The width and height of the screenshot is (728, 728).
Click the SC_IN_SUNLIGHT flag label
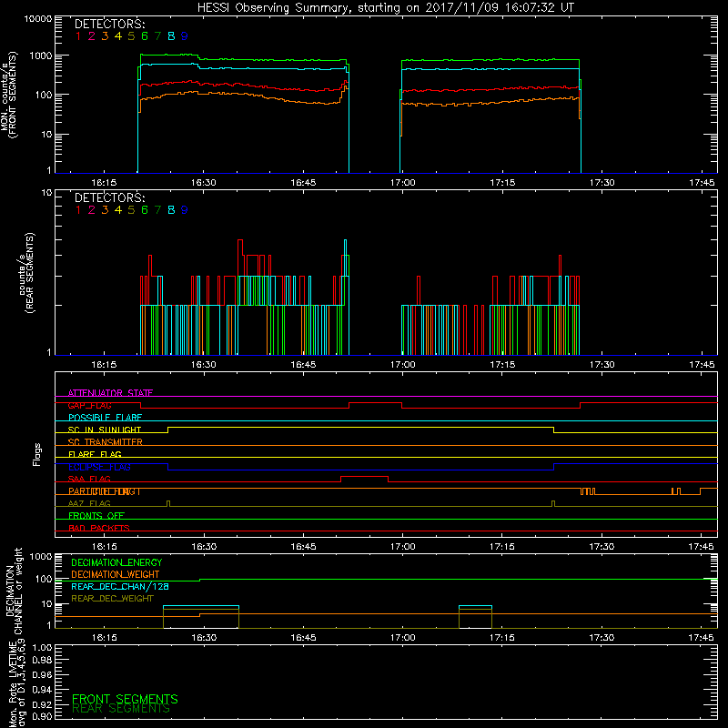tap(105, 430)
